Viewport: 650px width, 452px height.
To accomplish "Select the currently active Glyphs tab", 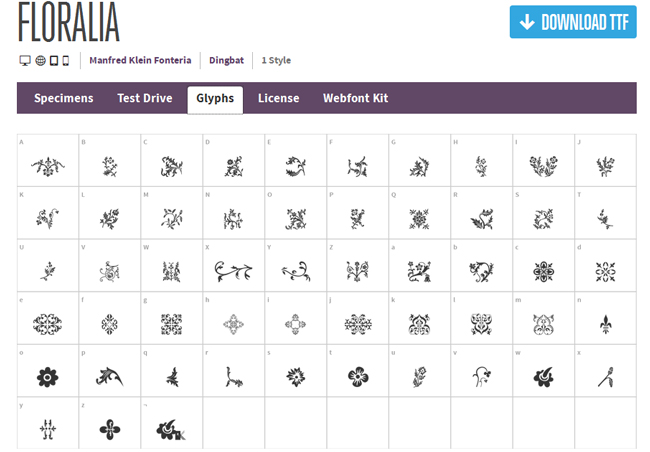I will point(215,100).
